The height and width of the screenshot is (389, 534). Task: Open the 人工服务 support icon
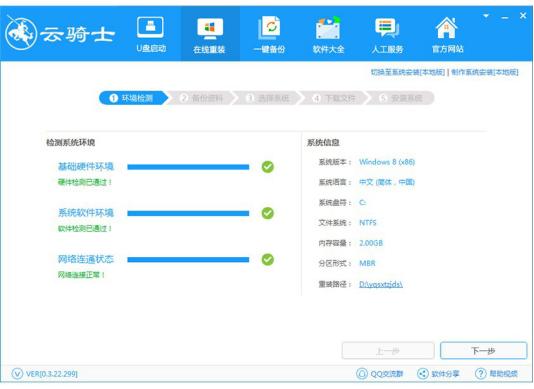coord(387,28)
